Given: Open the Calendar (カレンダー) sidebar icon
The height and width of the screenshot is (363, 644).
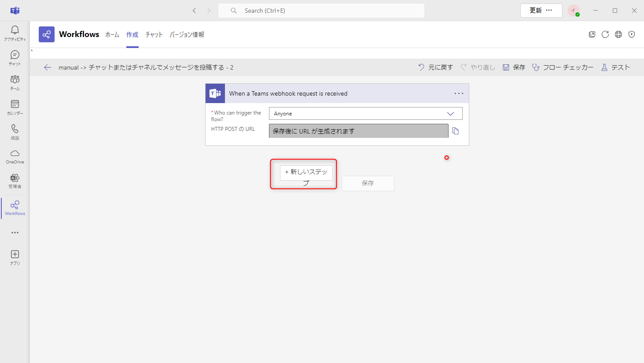Looking at the screenshot, I should point(15,107).
